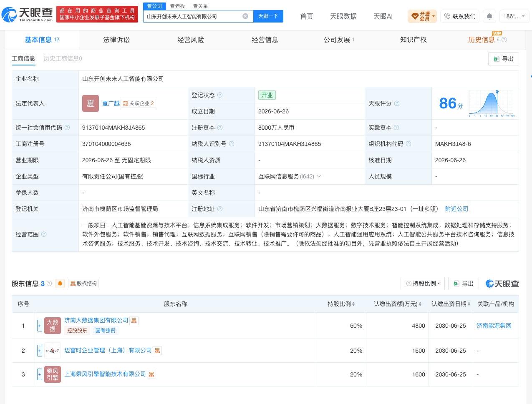This screenshot has height=404, width=532.
Task: Open the 附近公司 link
Action: [x=456, y=209]
